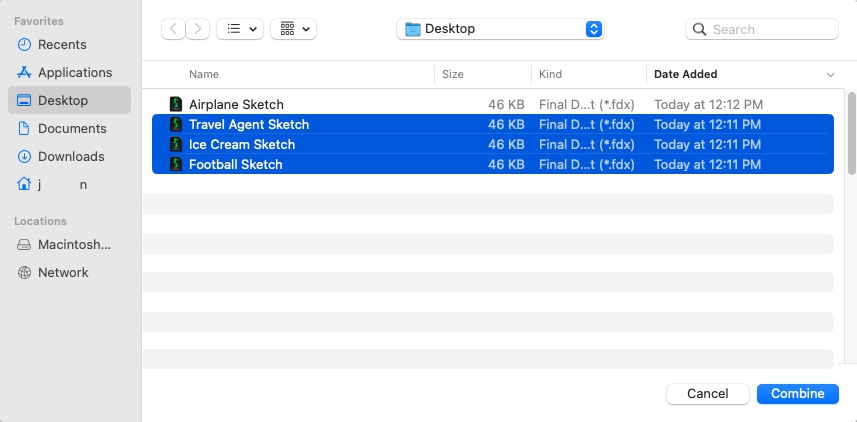Click the Combine button
The width and height of the screenshot is (857, 422).
click(797, 394)
